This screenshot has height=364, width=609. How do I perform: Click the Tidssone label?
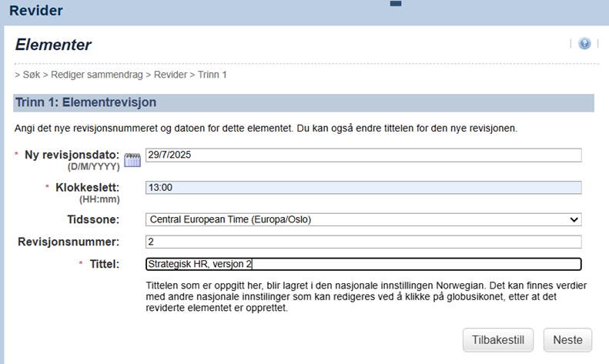(93, 219)
